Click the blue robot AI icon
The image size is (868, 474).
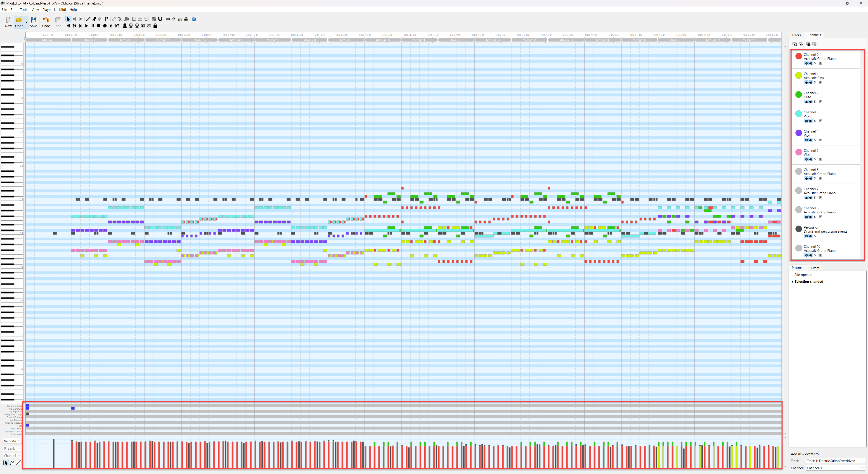tap(194, 19)
